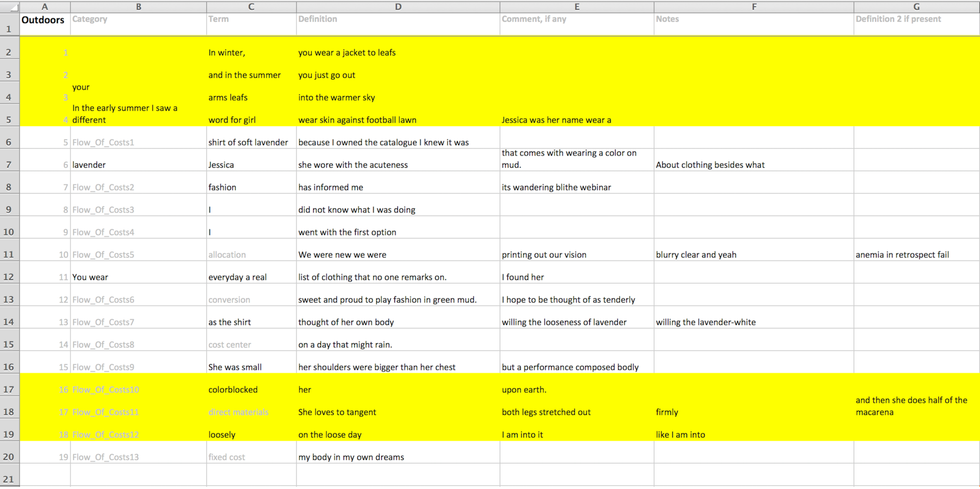Click 'you wear a jacket to leafs' cell

pyautogui.click(x=398, y=48)
